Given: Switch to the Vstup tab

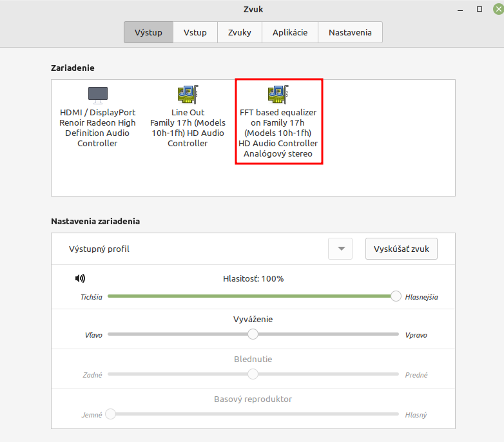Looking at the screenshot, I should 195,32.
